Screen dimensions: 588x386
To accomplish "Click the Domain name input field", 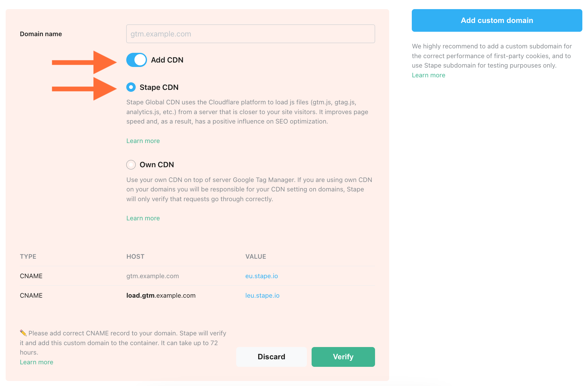I will [x=251, y=34].
